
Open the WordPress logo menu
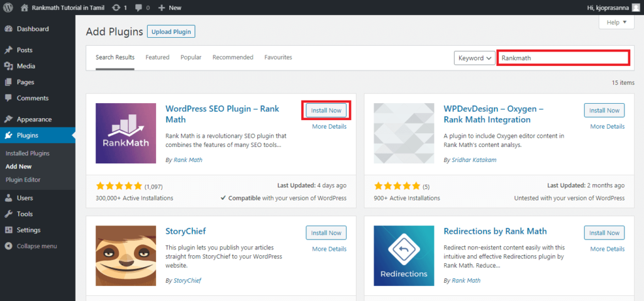[8, 8]
